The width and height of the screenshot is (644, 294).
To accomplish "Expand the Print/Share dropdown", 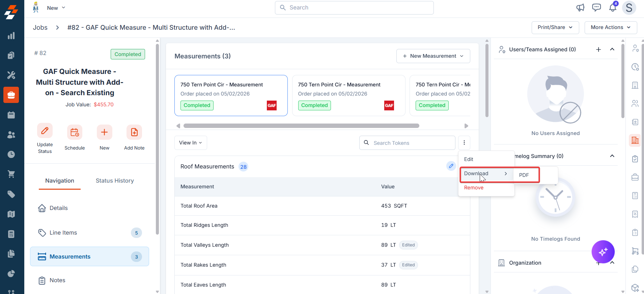I will 555,27.
